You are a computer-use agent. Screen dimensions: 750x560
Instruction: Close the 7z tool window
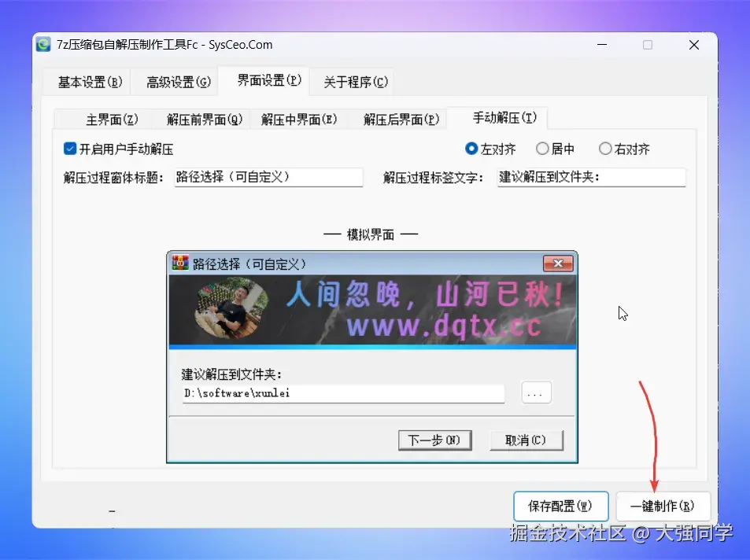(694, 45)
